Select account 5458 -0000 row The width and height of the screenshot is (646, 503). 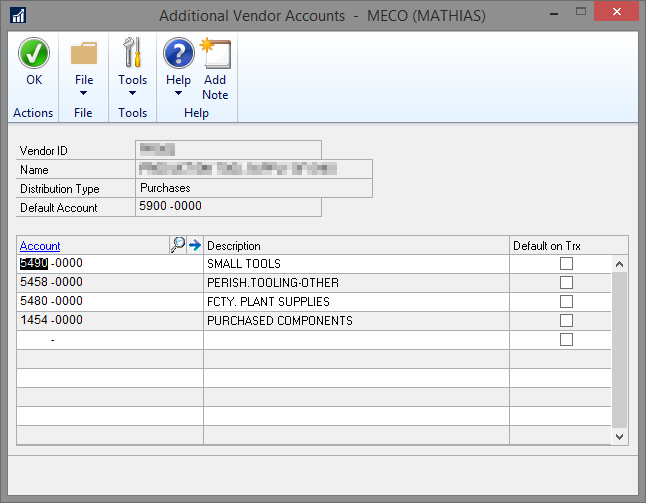click(51, 283)
